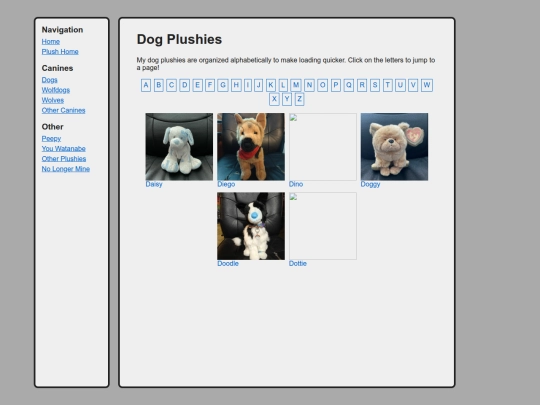
Task: Jump to letter J page
Action: click(x=259, y=85)
